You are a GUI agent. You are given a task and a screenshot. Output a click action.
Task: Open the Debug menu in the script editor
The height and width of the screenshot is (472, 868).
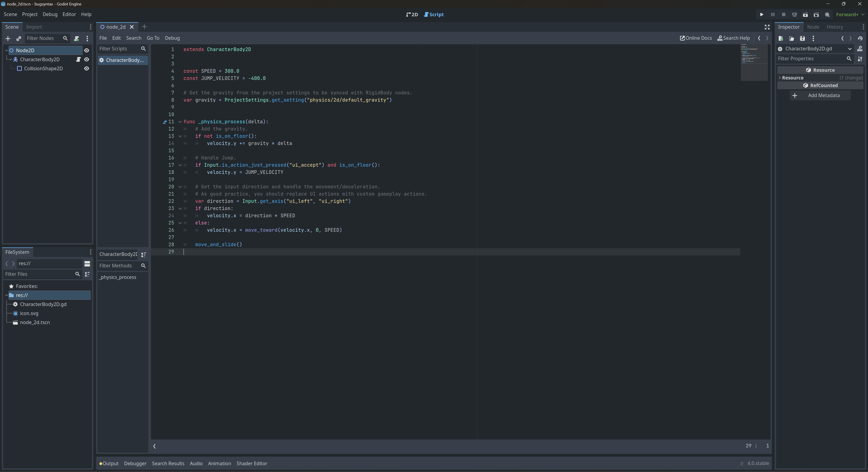pyautogui.click(x=172, y=38)
